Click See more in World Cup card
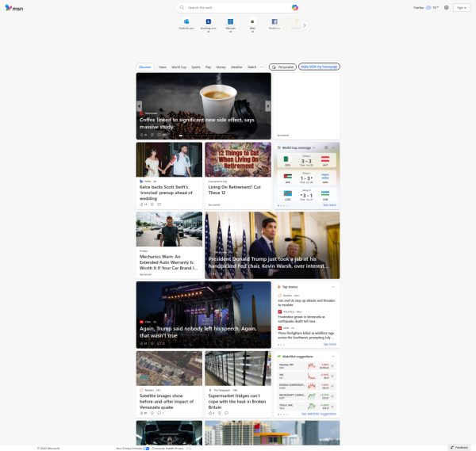Image resolution: width=476 pixels, height=451 pixels. tap(329, 205)
